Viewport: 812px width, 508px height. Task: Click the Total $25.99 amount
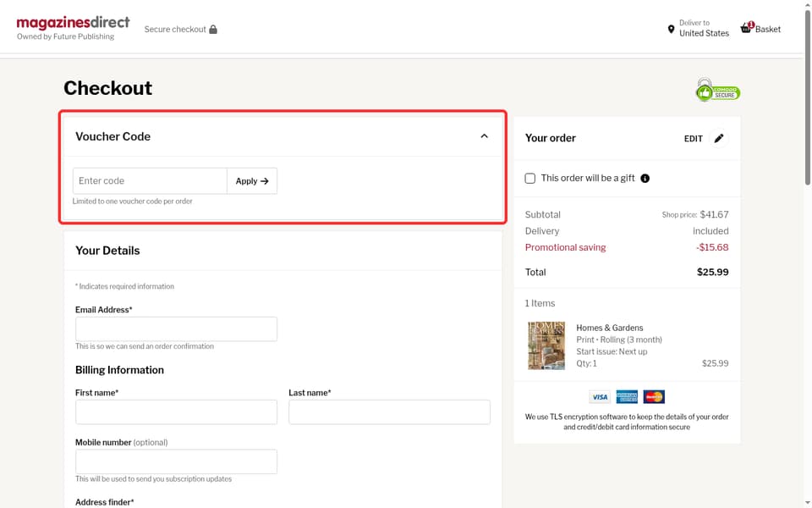point(712,272)
